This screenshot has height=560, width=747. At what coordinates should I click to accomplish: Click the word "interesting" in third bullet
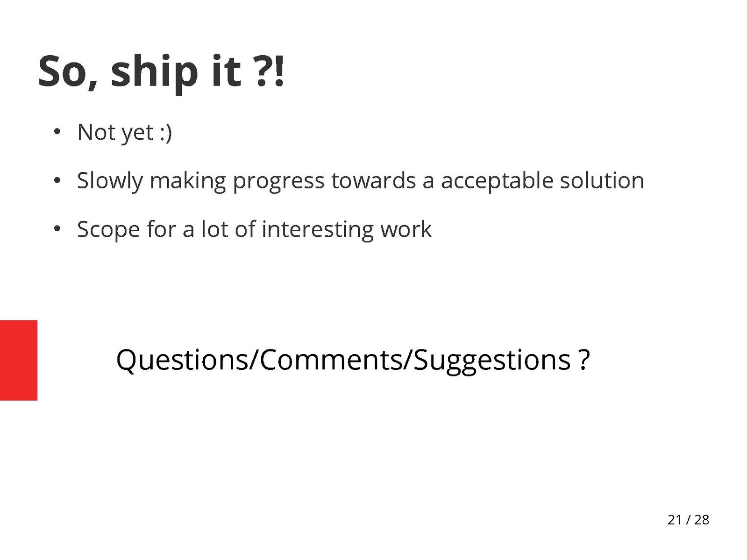click(317, 230)
